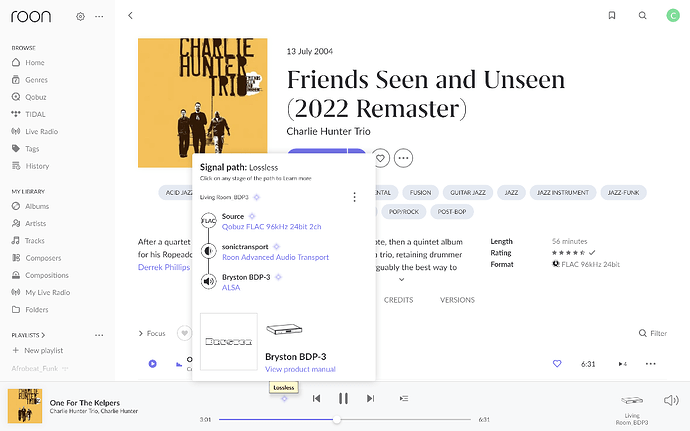Open TIDAL in sidebar

click(x=29, y=114)
